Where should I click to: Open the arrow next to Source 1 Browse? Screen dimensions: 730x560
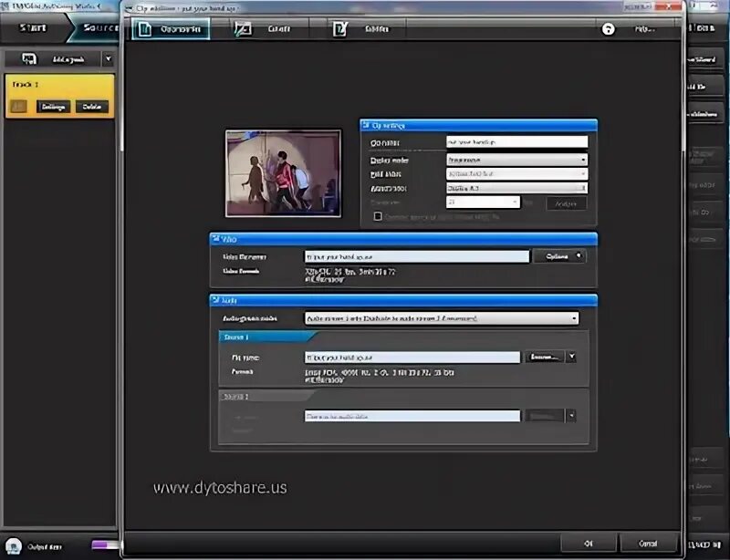tap(571, 357)
